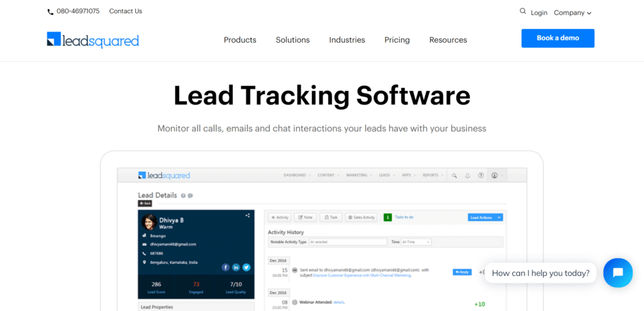Screen dimensions: 644x311
Task: Click the 'Bengaluru, Karnataka, India' address text
Action: 174,262
